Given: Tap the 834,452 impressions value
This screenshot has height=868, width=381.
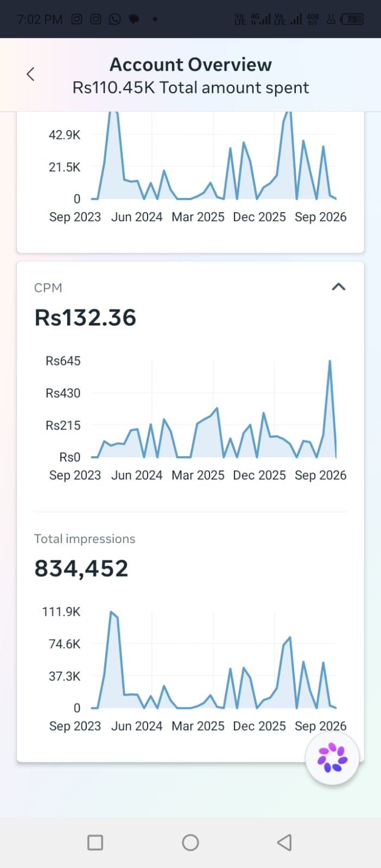Looking at the screenshot, I should [x=81, y=569].
